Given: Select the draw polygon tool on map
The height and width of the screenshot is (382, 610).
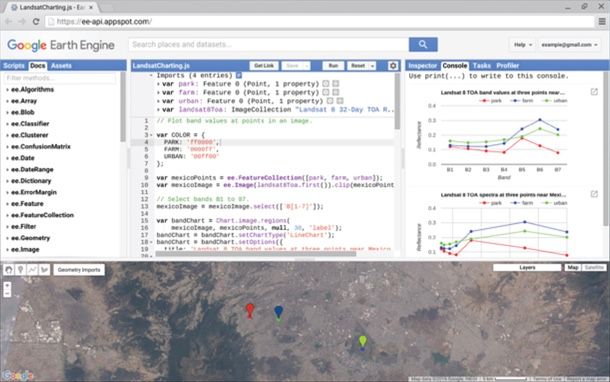Looking at the screenshot, I should tap(44, 270).
